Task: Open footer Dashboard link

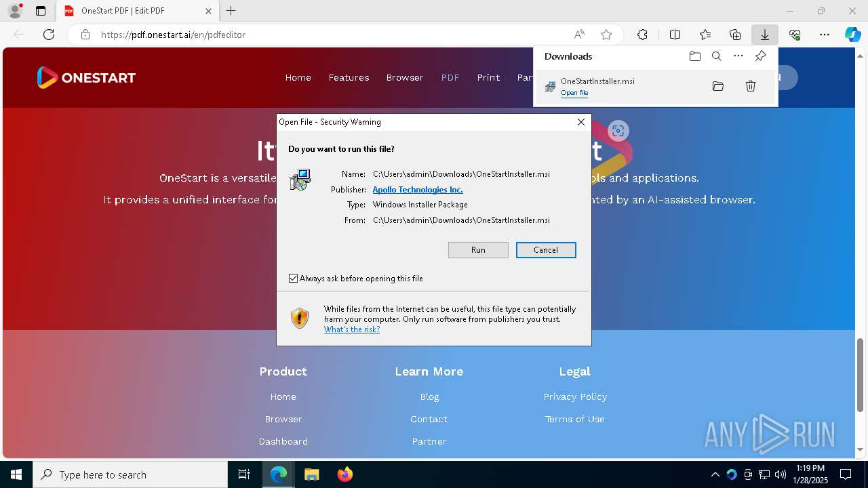Action: click(283, 441)
